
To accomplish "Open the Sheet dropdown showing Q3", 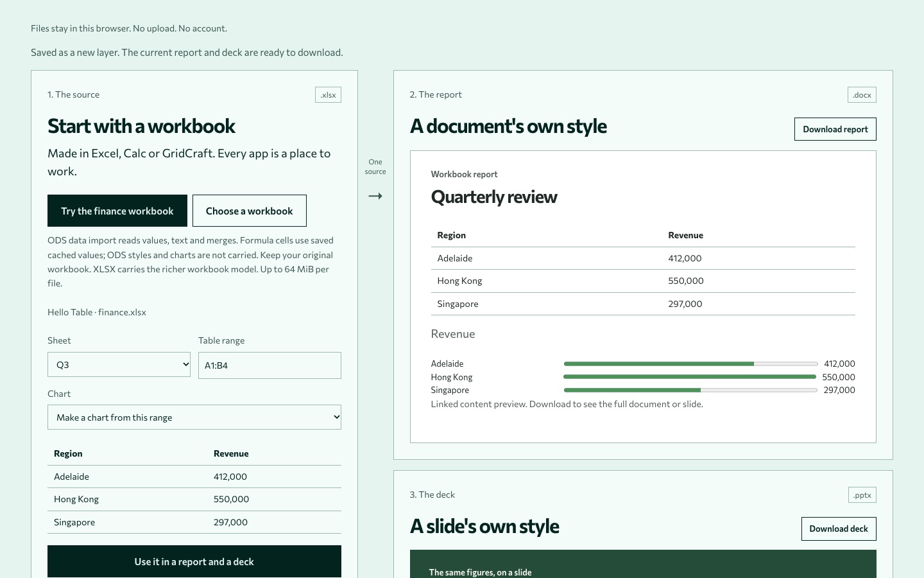I will pyautogui.click(x=119, y=365).
